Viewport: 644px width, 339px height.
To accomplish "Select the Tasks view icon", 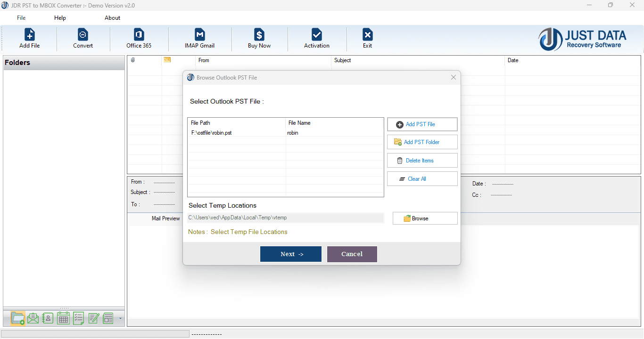I will point(78,318).
